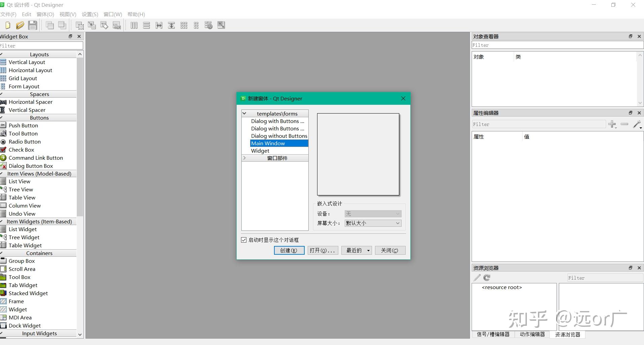Select the Main Window template

268,143
